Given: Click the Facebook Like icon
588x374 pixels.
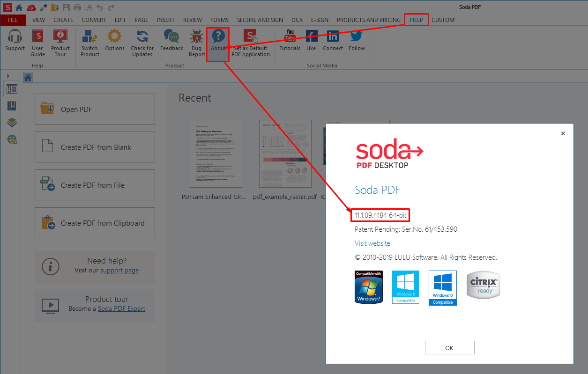Looking at the screenshot, I should tap(311, 37).
